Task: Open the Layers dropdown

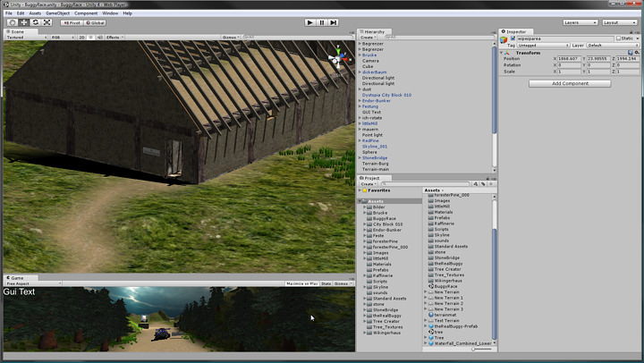Action: click(x=580, y=22)
